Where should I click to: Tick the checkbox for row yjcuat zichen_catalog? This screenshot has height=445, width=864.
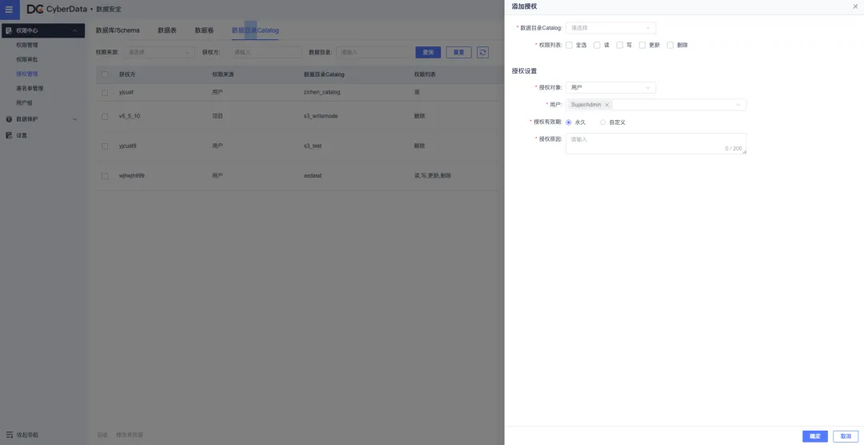point(105,93)
